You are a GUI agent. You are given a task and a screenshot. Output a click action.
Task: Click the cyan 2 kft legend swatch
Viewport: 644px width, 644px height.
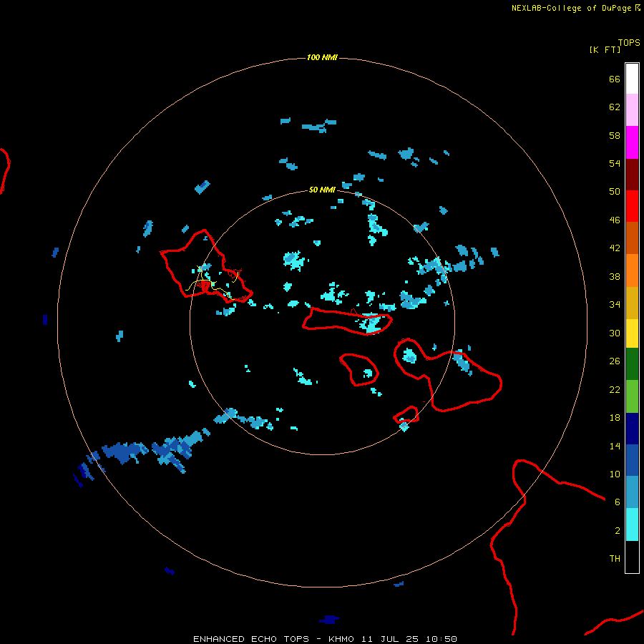[632, 525]
